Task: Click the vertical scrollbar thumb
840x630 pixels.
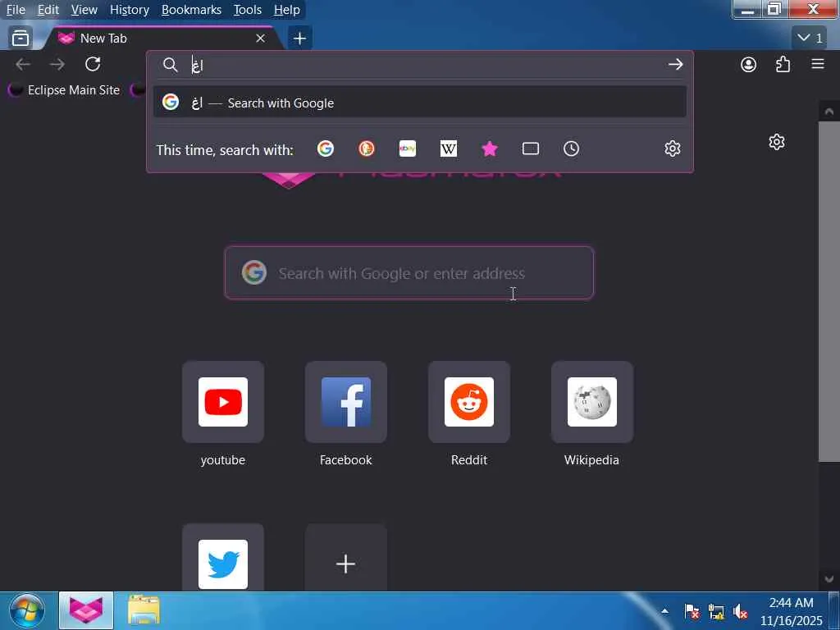Action: pos(829,291)
